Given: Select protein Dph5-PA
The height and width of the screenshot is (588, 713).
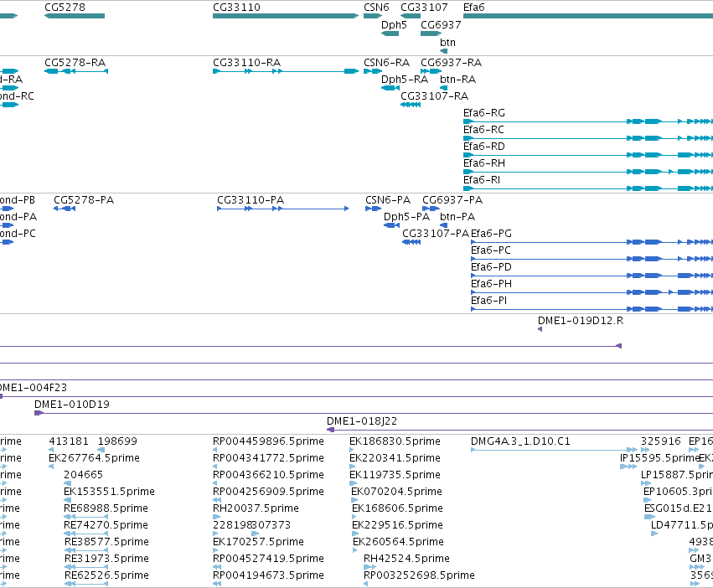Looking at the screenshot, I should pyautogui.click(x=391, y=225).
